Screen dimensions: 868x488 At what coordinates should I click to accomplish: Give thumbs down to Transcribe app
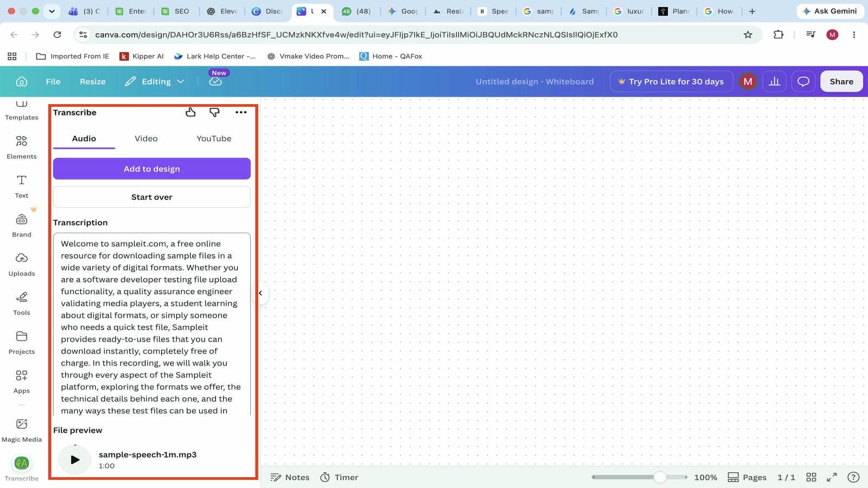(214, 112)
